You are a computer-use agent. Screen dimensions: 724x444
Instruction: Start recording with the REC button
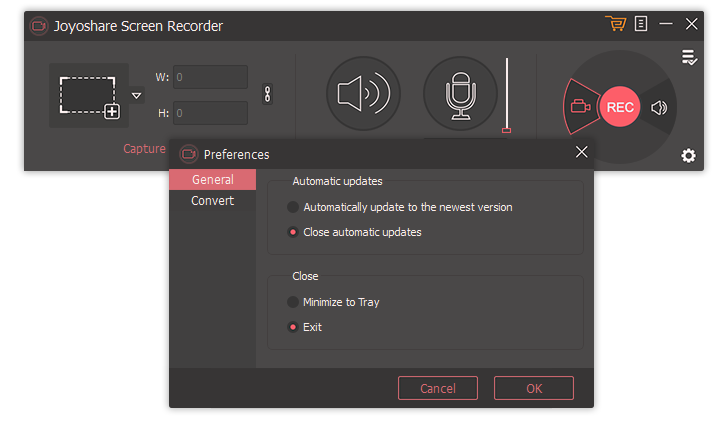[x=620, y=107]
